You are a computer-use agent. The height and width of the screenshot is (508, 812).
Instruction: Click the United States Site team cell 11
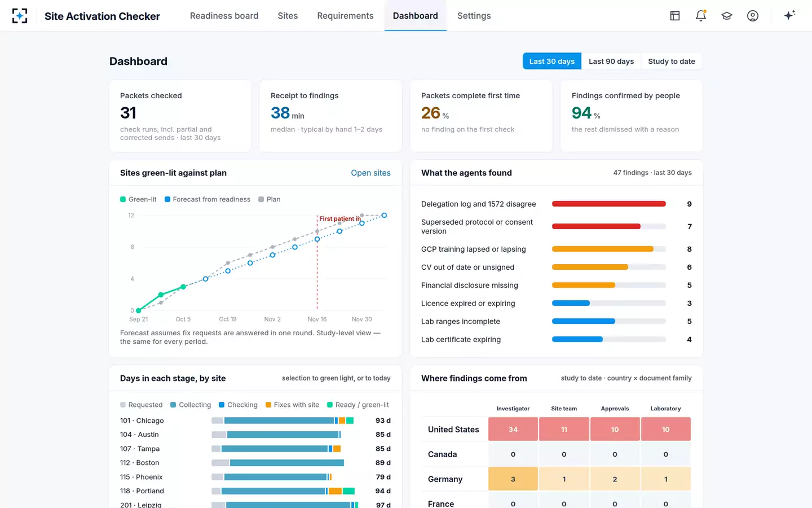[564, 430]
